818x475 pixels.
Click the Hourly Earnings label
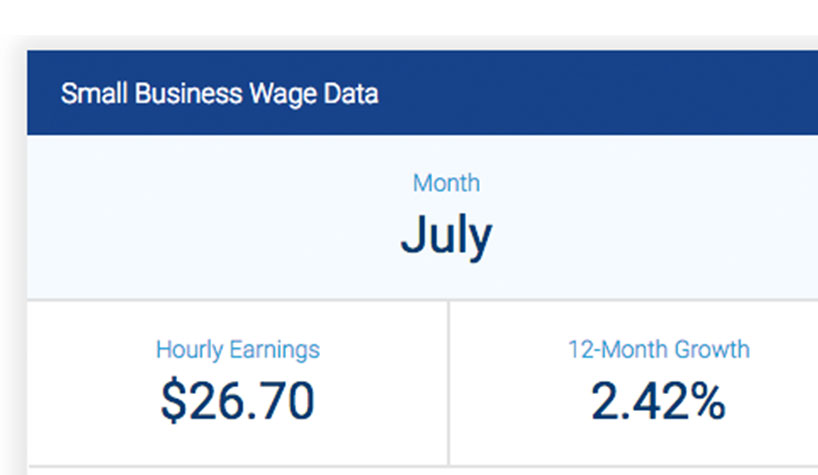click(x=238, y=350)
